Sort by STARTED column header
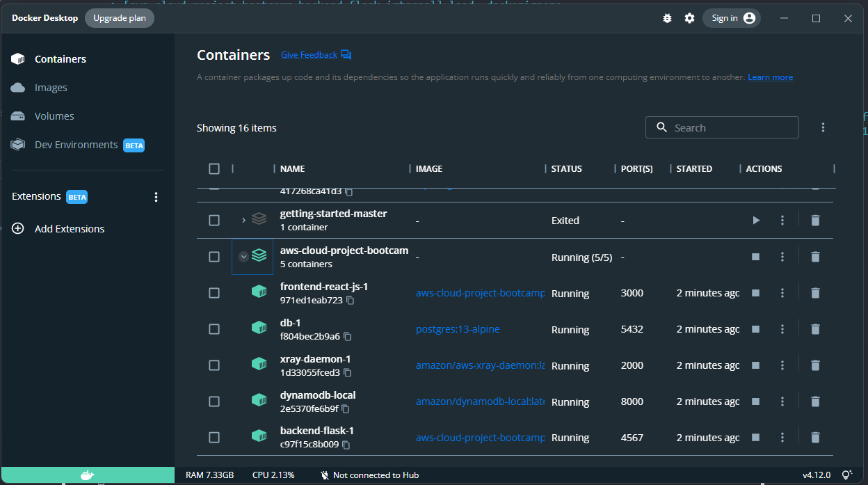868x485 pixels. [694, 168]
